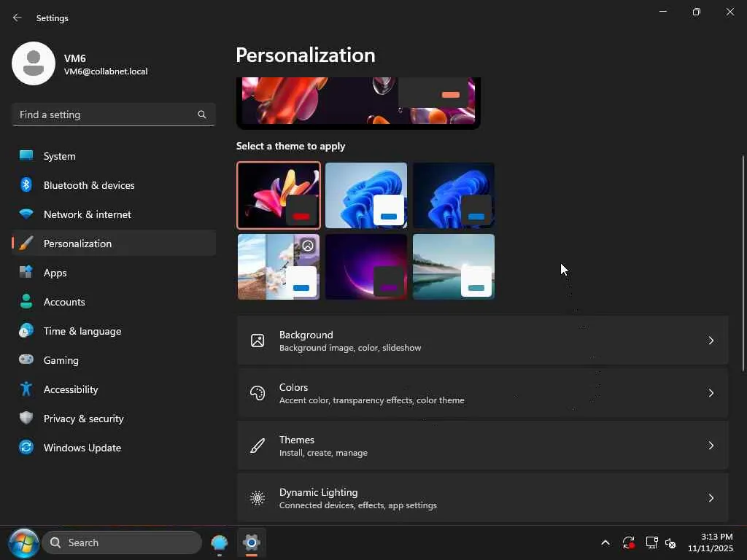Click the Themes brush icon
This screenshot has width=747, height=560.
click(x=258, y=446)
